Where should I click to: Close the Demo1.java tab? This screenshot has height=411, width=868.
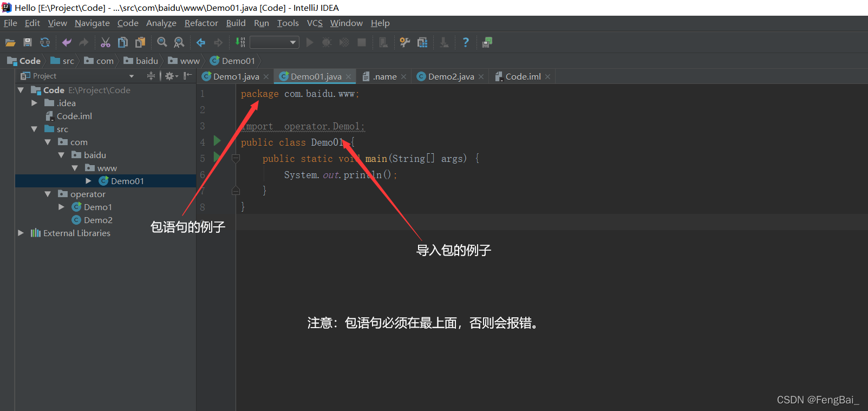266,77
